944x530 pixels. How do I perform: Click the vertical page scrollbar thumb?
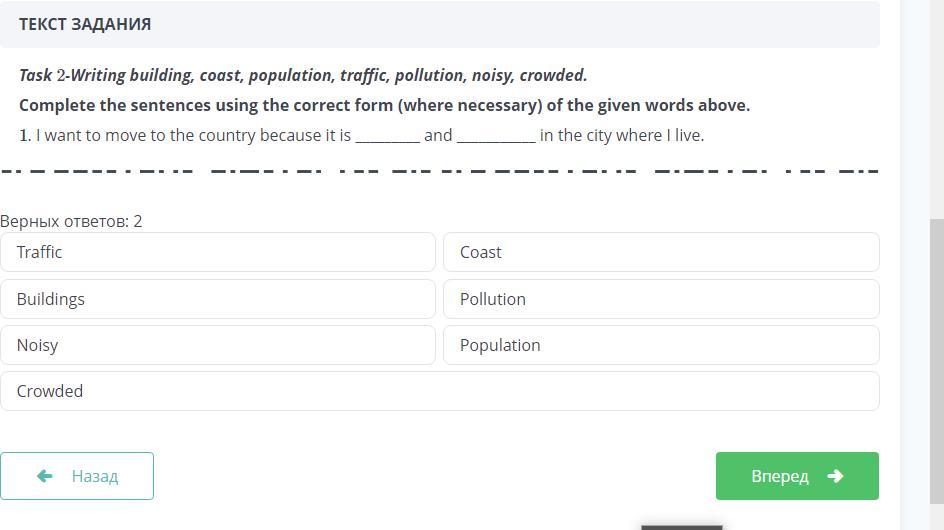[936, 360]
